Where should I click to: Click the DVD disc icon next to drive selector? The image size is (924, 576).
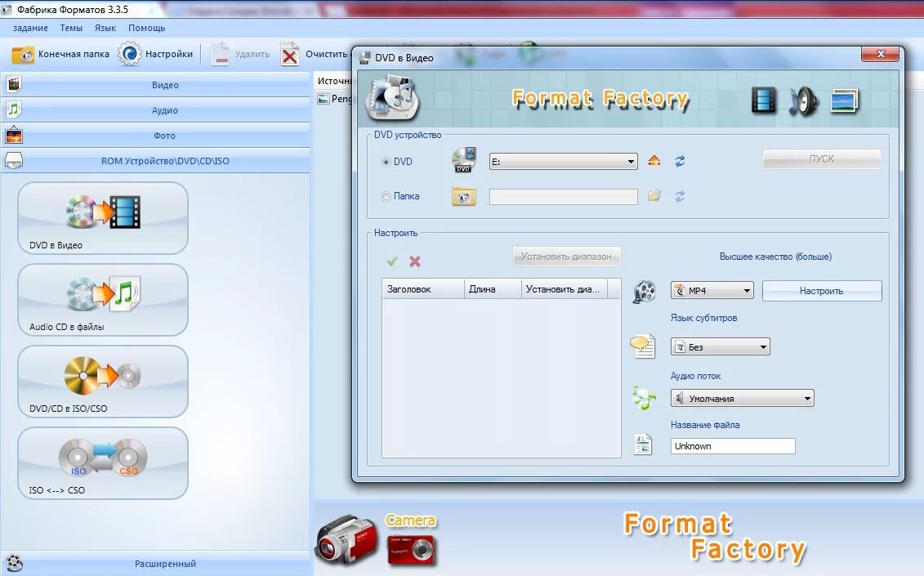(x=464, y=160)
